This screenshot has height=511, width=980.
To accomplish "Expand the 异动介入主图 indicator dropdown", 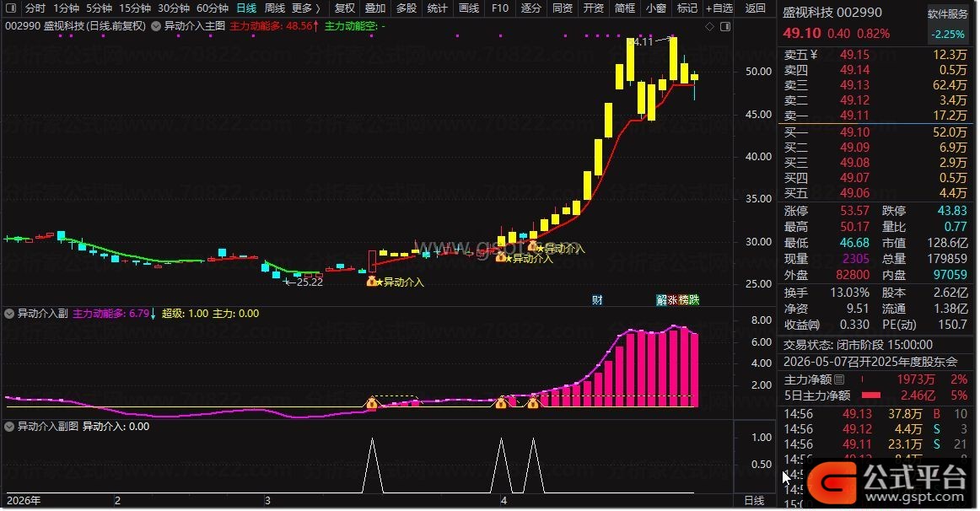I will coord(156,26).
